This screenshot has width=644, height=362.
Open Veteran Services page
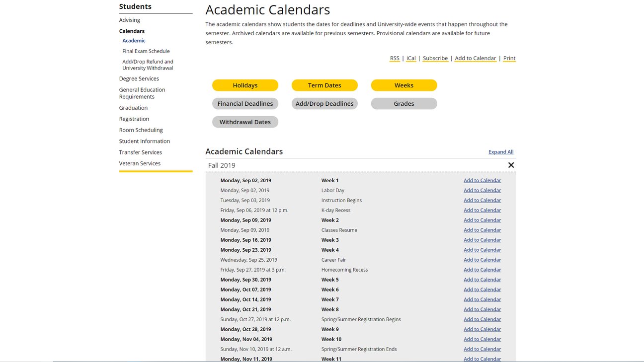[140, 163]
